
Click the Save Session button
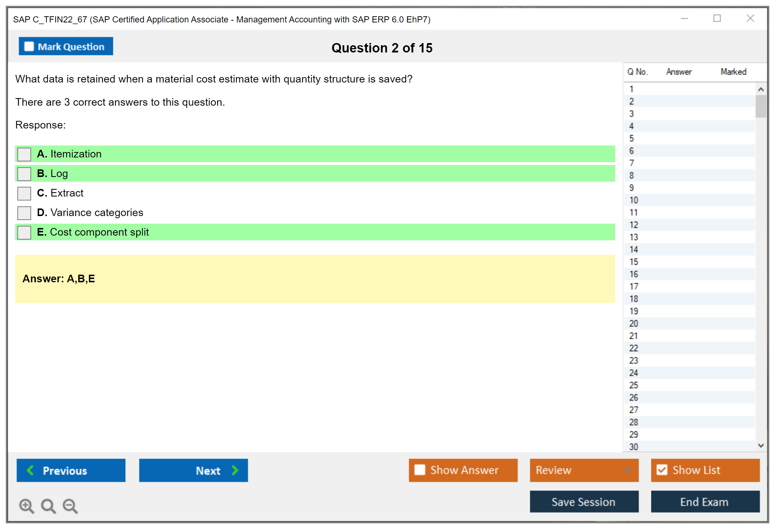[584, 502]
